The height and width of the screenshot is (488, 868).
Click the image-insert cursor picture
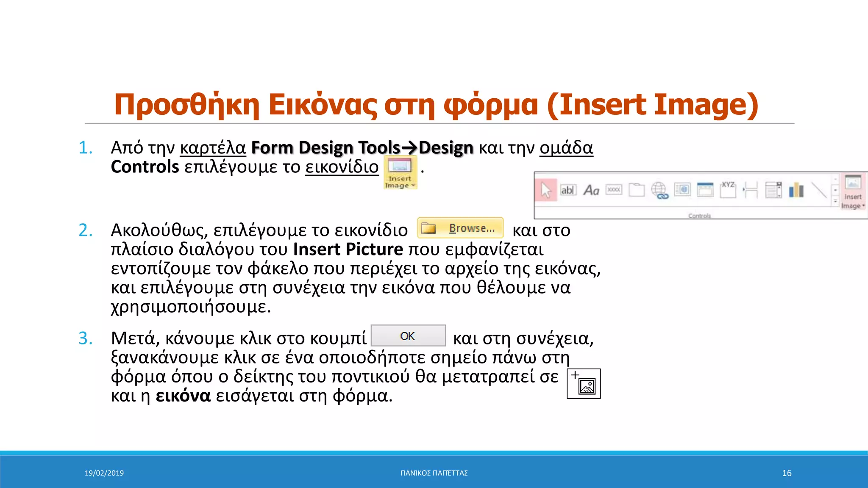tap(584, 384)
